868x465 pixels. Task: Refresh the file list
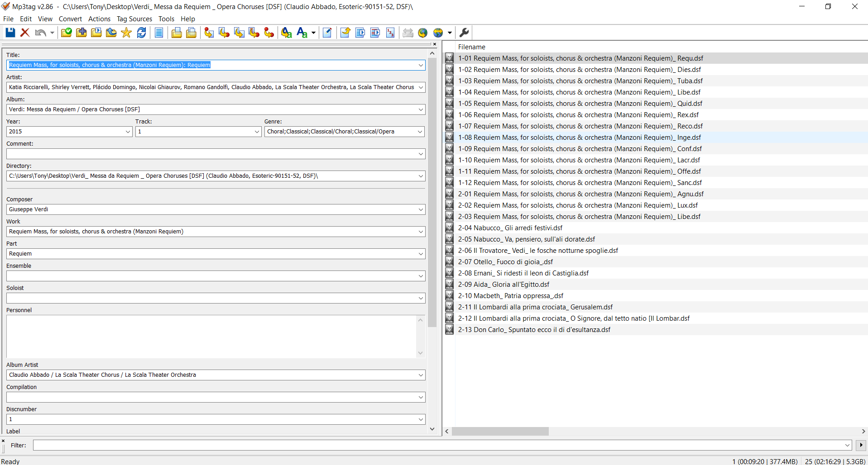pyautogui.click(x=141, y=33)
